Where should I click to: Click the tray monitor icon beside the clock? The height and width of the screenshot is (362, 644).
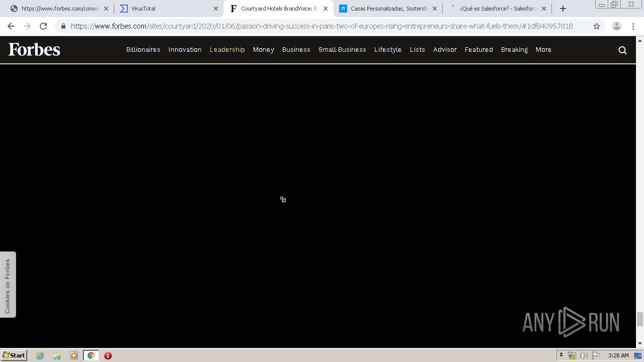click(x=638, y=355)
